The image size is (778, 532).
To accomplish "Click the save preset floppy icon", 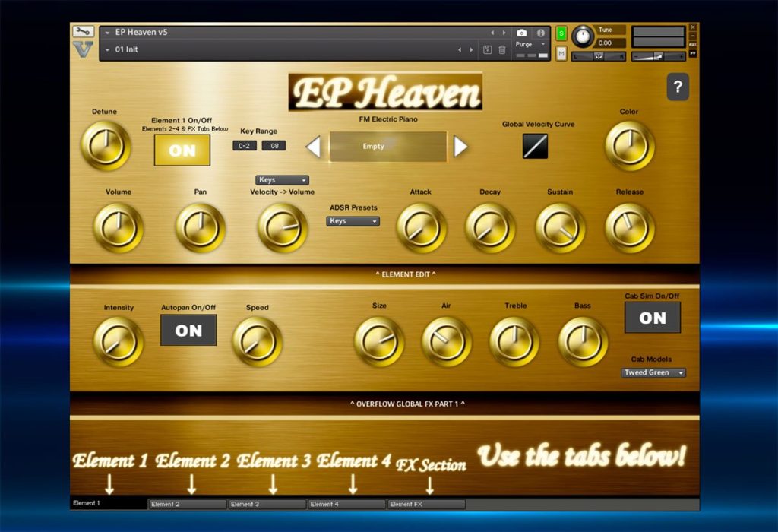I will (x=487, y=49).
